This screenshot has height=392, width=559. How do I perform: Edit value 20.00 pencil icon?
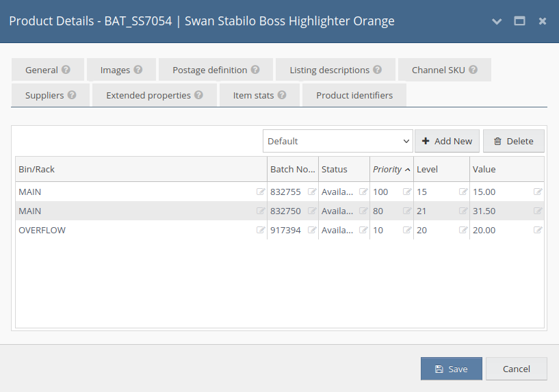point(538,231)
